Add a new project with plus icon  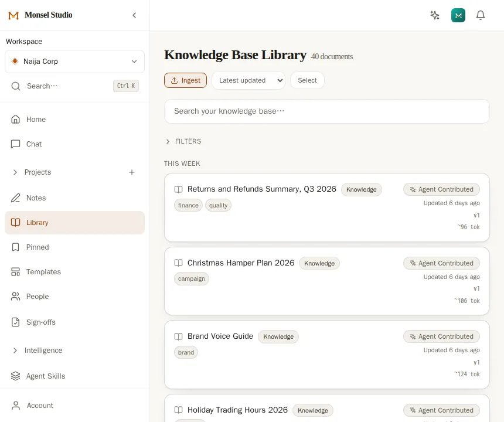click(x=132, y=172)
